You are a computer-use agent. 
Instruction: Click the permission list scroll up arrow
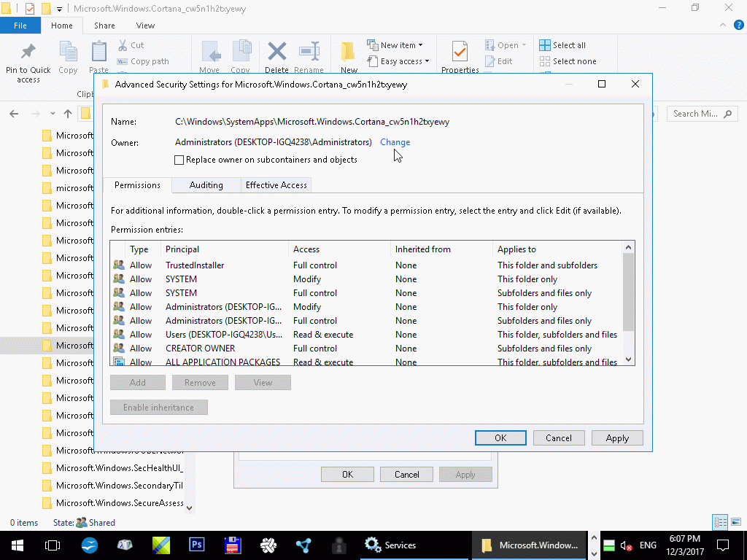pos(628,247)
